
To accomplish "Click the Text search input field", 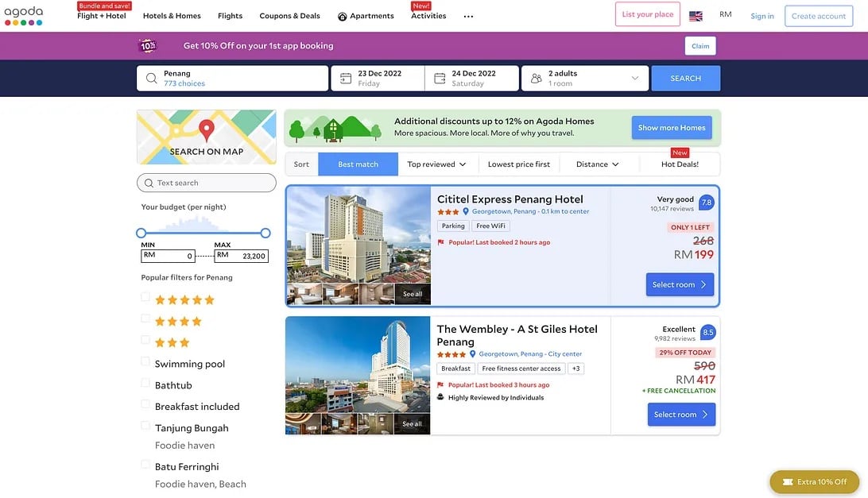I will point(207,183).
